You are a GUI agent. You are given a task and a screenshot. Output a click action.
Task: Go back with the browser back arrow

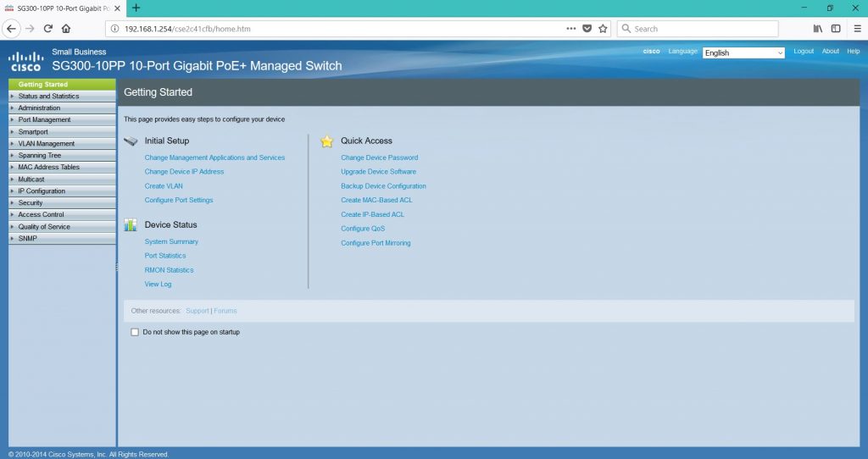coord(12,29)
